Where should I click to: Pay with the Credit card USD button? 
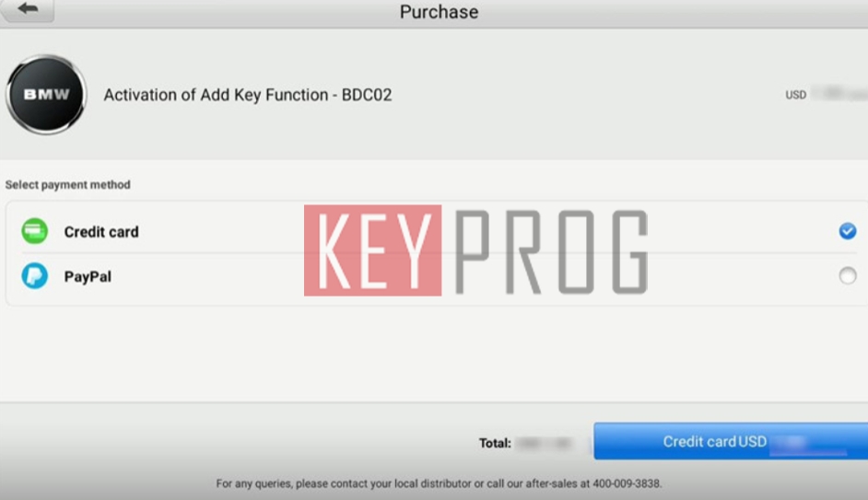pyautogui.click(x=731, y=441)
